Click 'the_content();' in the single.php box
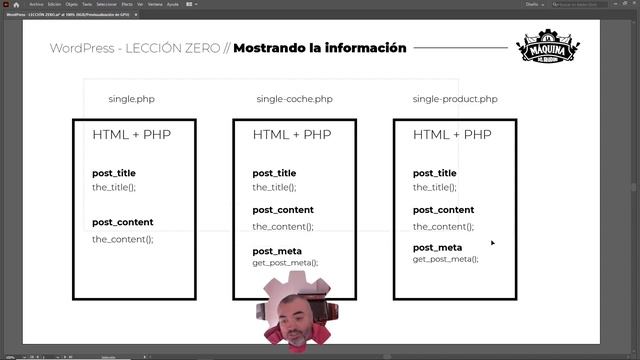 (x=123, y=239)
